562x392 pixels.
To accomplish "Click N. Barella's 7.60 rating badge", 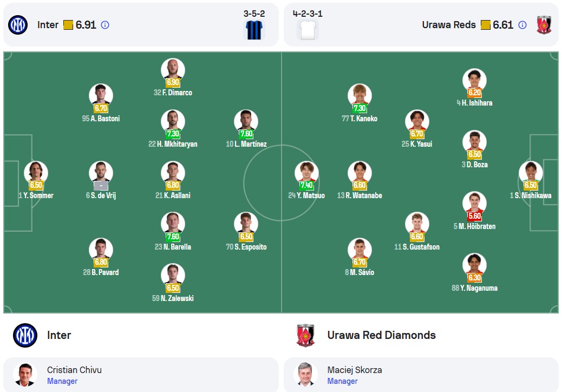I will pos(173,237).
